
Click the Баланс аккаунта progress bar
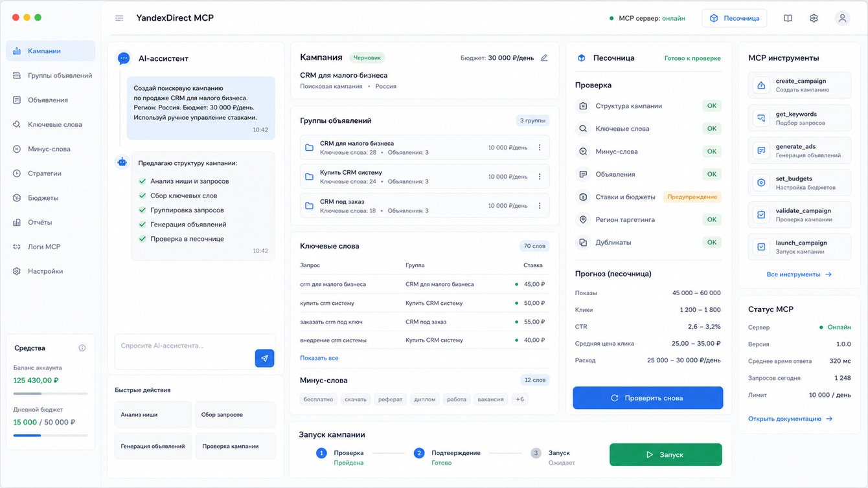click(51, 394)
